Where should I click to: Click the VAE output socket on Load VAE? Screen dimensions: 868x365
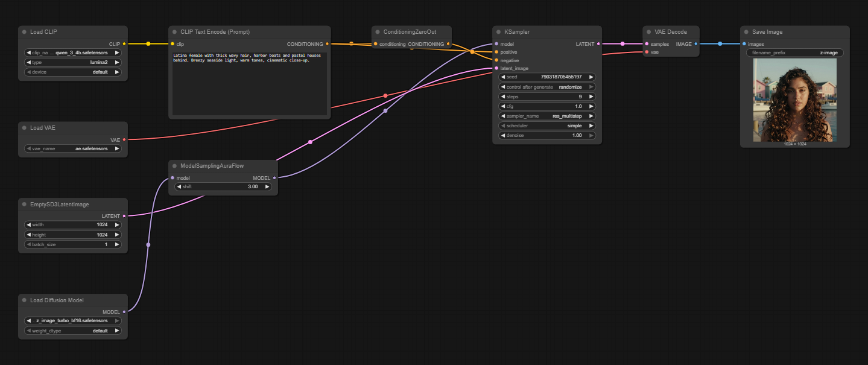[x=124, y=139]
